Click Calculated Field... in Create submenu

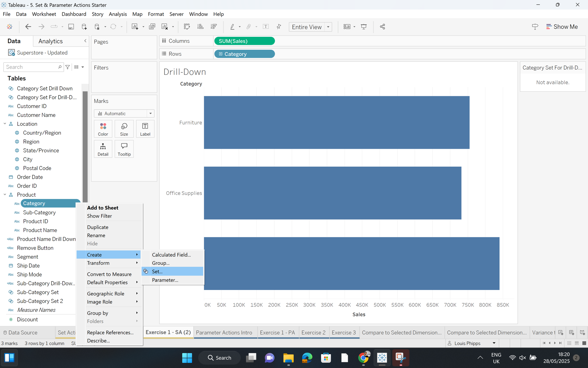[x=171, y=255]
